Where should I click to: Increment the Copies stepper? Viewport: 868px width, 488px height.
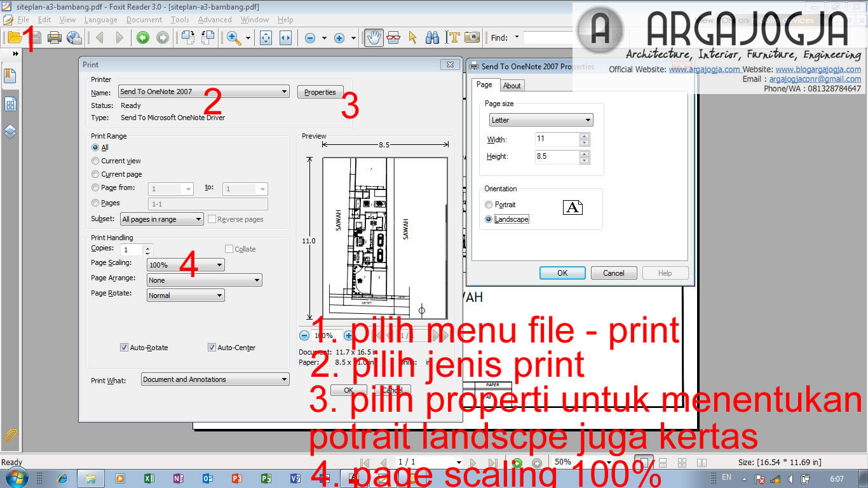pos(148,247)
